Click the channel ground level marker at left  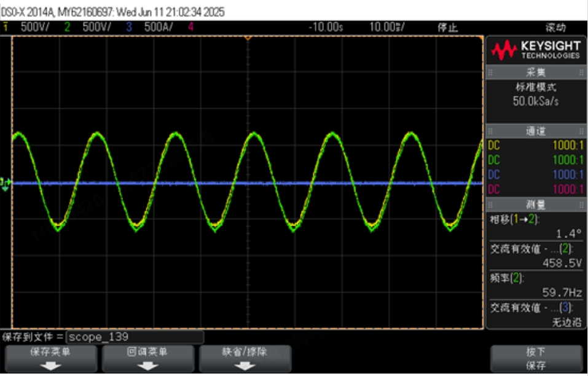[x=6, y=184]
